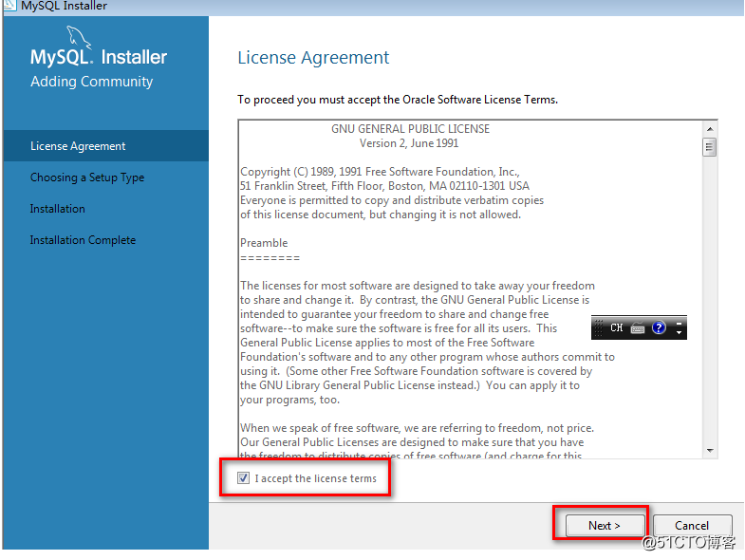
Task: Select Installation Complete step in sidebar
Action: (106, 240)
